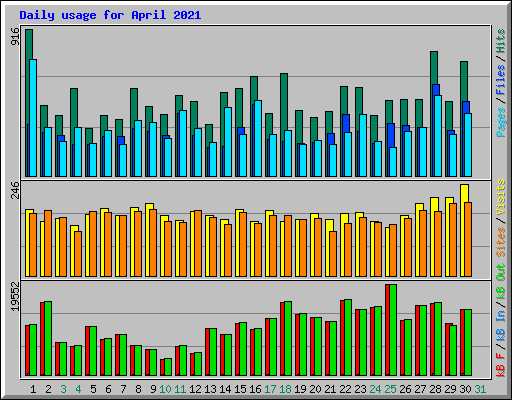
Task: Click the "kB F" legend label
Action: [501, 365]
